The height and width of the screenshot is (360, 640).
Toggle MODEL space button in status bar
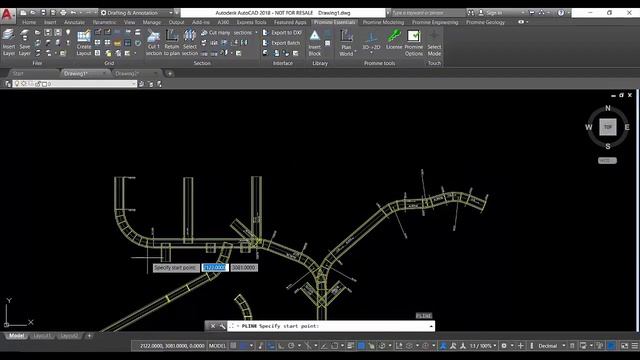tap(217, 346)
